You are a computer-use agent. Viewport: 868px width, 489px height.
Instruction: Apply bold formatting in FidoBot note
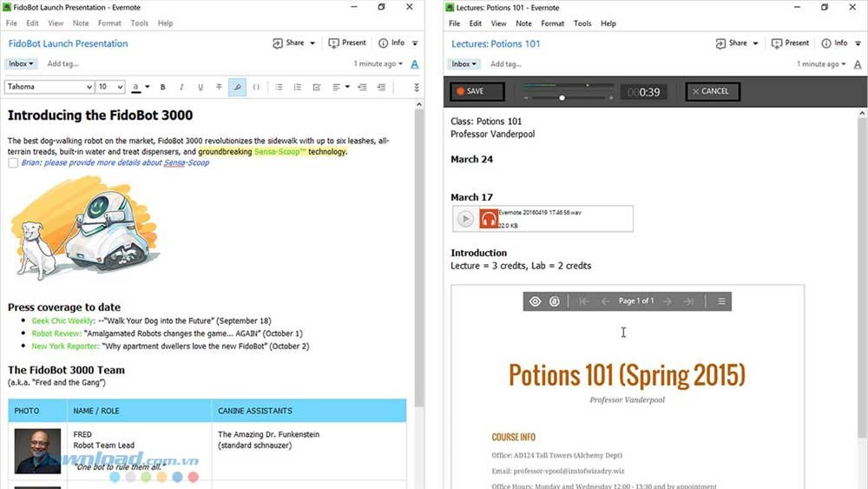coord(163,87)
